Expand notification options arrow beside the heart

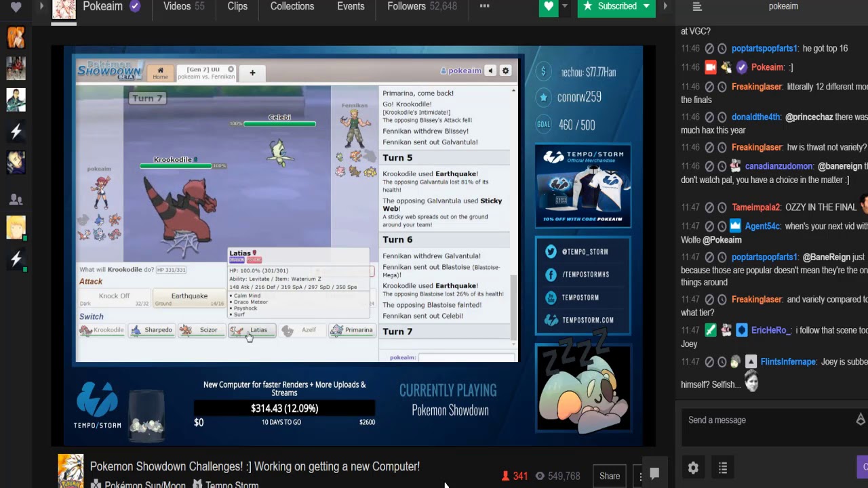pos(564,7)
